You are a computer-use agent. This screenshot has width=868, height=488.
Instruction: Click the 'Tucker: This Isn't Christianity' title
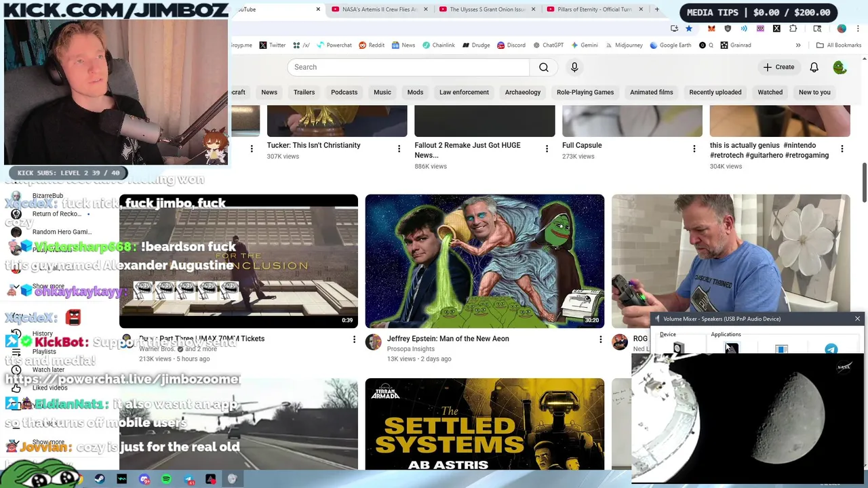pyautogui.click(x=313, y=145)
